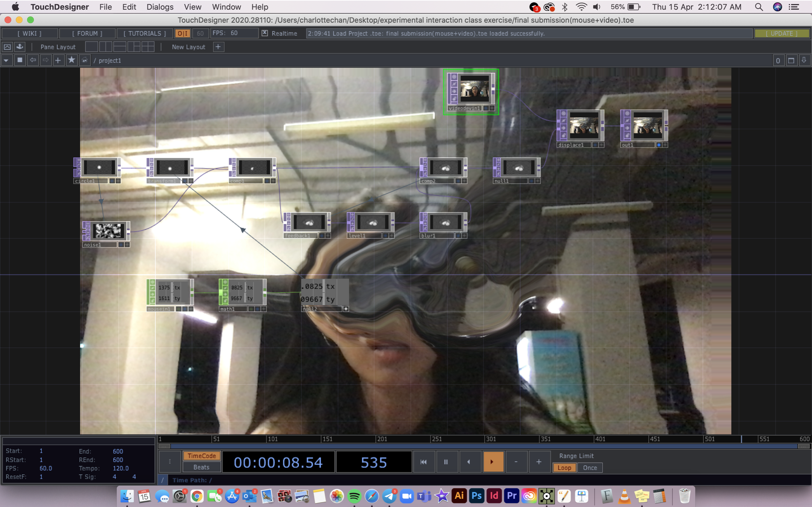
Task: Click the yellow UPDATE button
Action: pos(782,33)
